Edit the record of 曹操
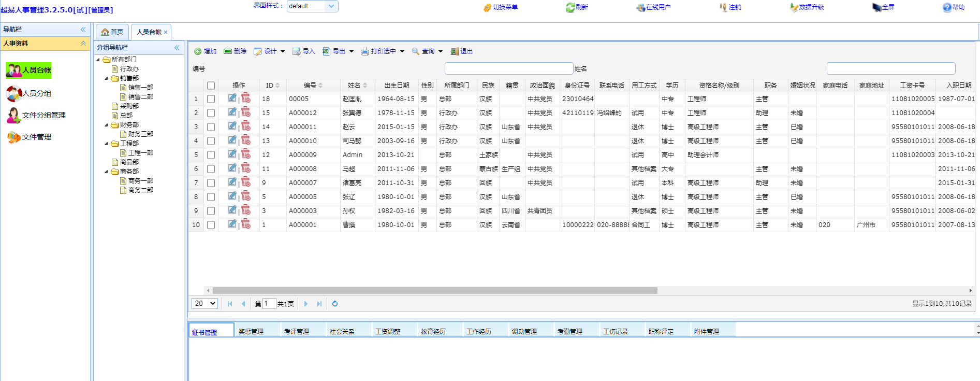980x381 pixels. [x=232, y=224]
